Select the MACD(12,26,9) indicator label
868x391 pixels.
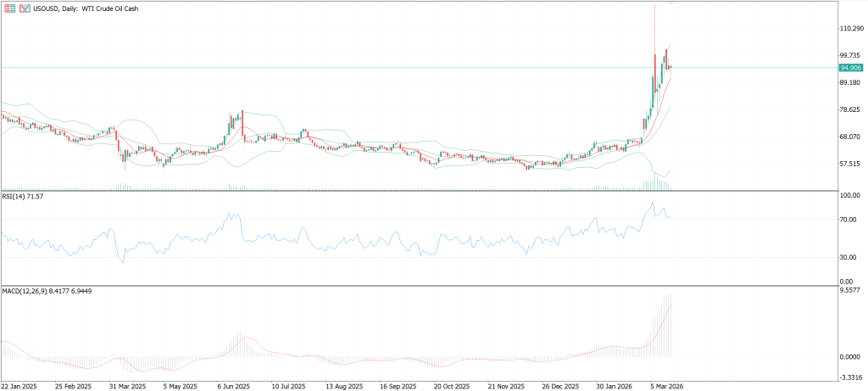[47, 291]
